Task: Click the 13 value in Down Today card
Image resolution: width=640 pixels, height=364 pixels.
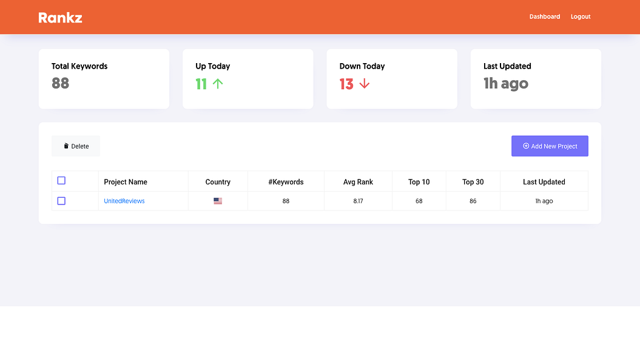Action: 346,84
